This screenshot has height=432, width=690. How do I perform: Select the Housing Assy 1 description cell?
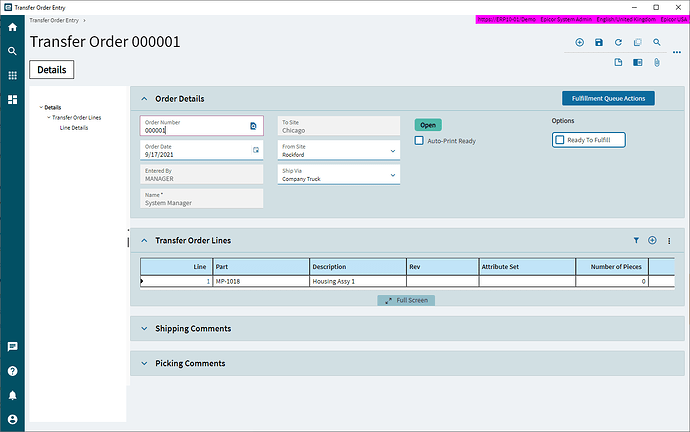[358, 281]
